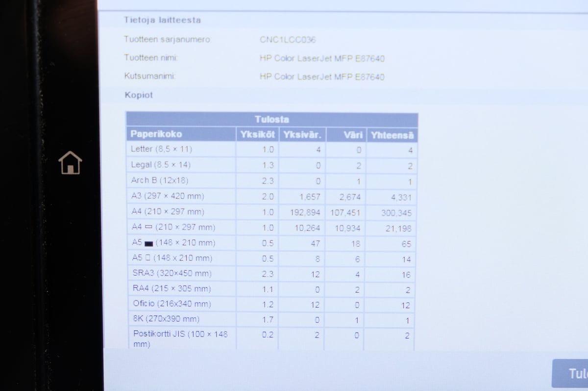Click the A4 monochrome count 192,894
Image resolution: width=588 pixels, height=391 pixels.
coord(305,212)
